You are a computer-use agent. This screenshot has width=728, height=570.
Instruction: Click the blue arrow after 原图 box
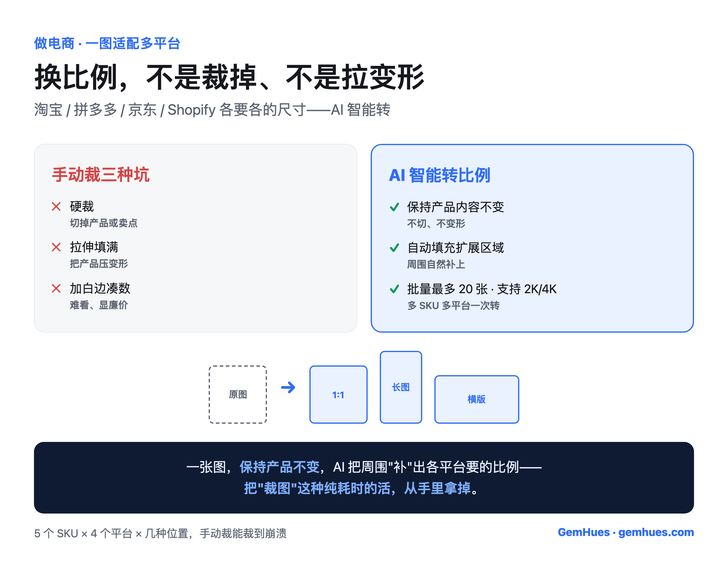[288, 388]
